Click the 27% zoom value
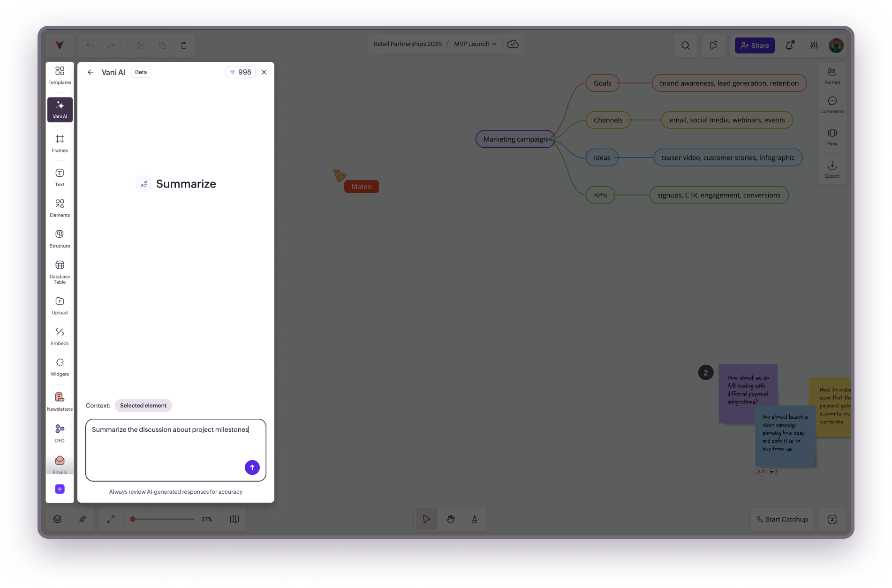The image size is (892, 588). click(x=207, y=519)
